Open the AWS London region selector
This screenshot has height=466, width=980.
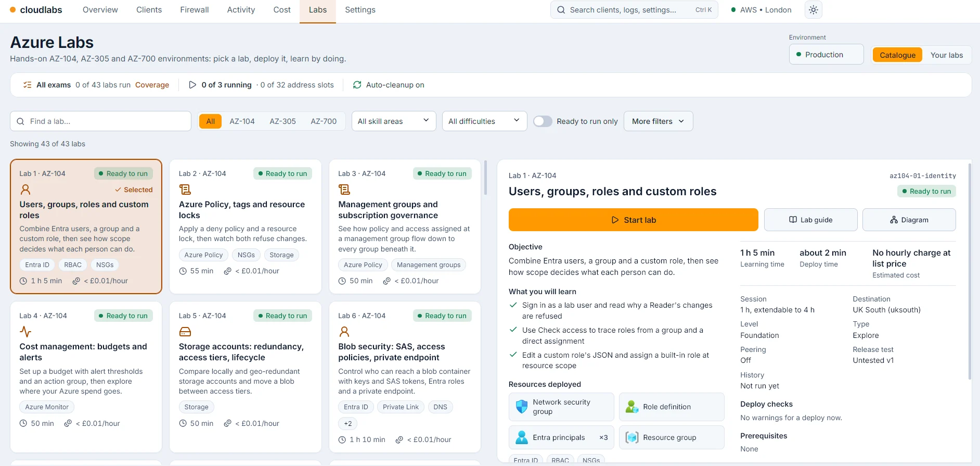(762, 10)
